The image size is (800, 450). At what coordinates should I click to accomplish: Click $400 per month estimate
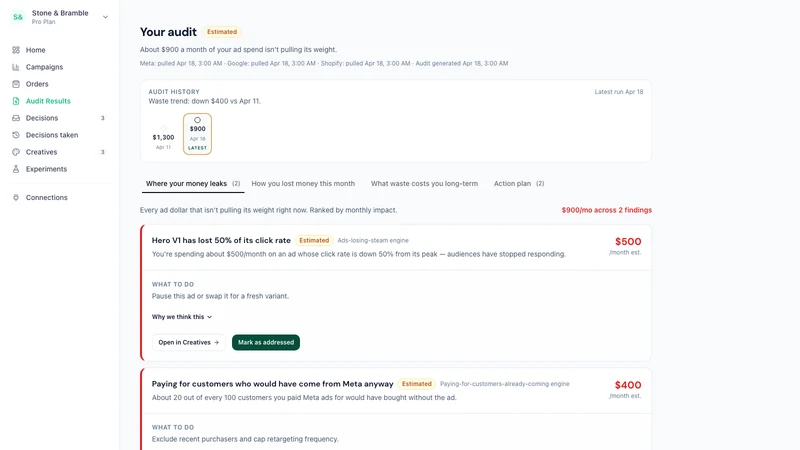(x=628, y=385)
